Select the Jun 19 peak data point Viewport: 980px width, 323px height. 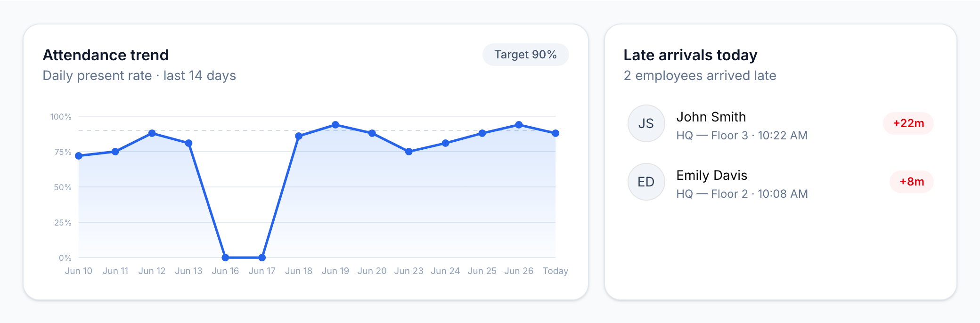coord(335,125)
